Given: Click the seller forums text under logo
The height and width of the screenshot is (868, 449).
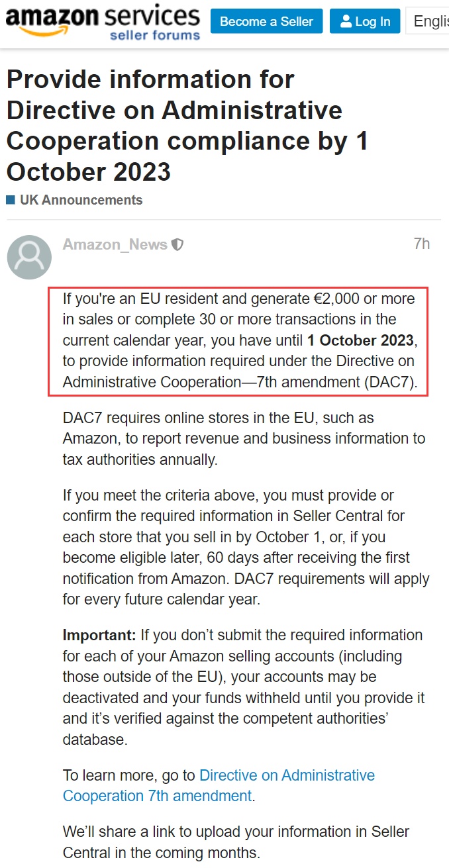Looking at the screenshot, I should pos(154,35).
